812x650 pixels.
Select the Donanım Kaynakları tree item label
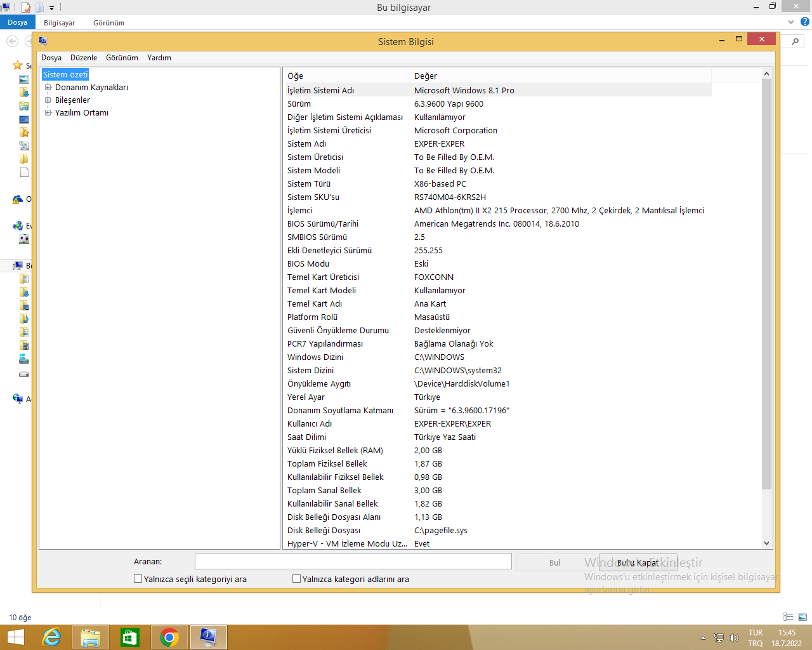tap(91, 88)
